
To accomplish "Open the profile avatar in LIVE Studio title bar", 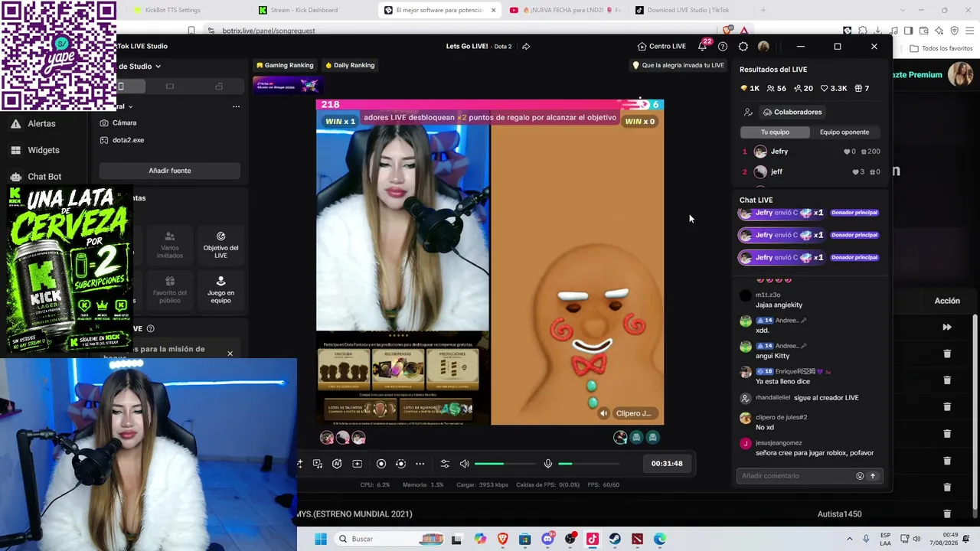I will click(763, 46).
